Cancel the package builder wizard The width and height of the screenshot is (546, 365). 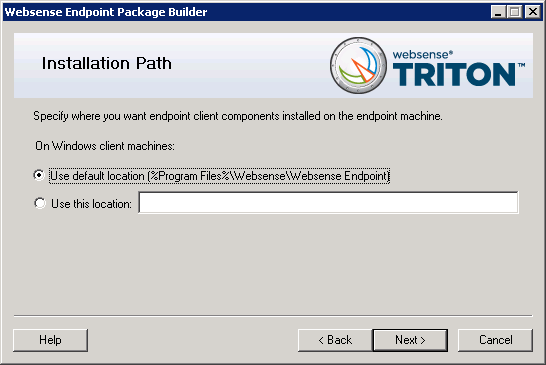pyautogui.click(x=495, y=340)
